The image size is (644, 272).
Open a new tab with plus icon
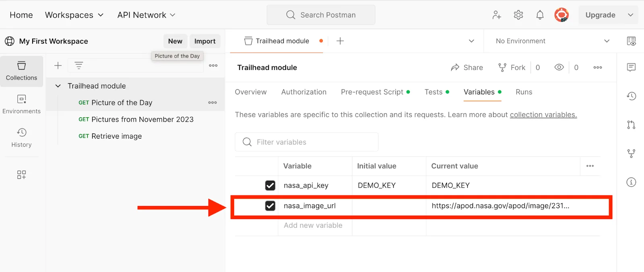[x=340, y=41]
